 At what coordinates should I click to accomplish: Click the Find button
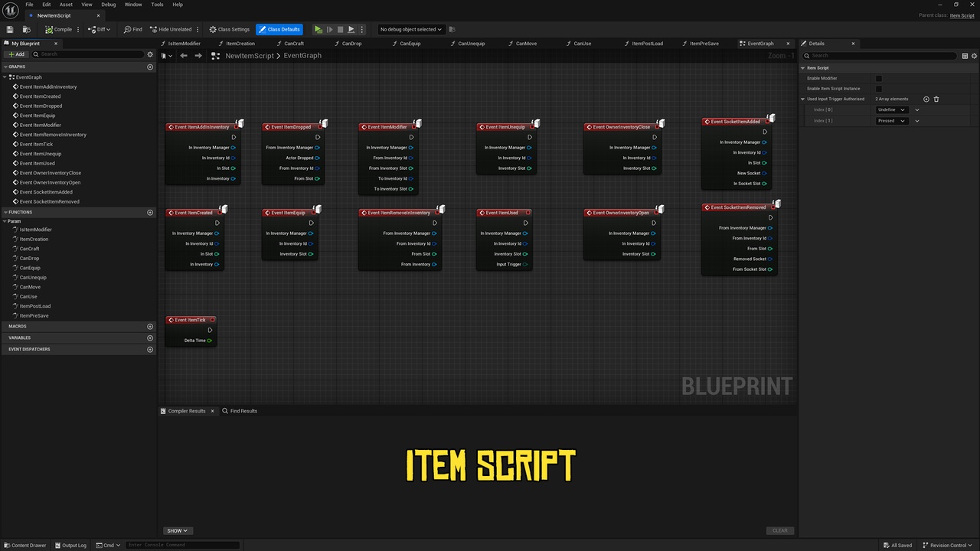click(x=133, y=29)
